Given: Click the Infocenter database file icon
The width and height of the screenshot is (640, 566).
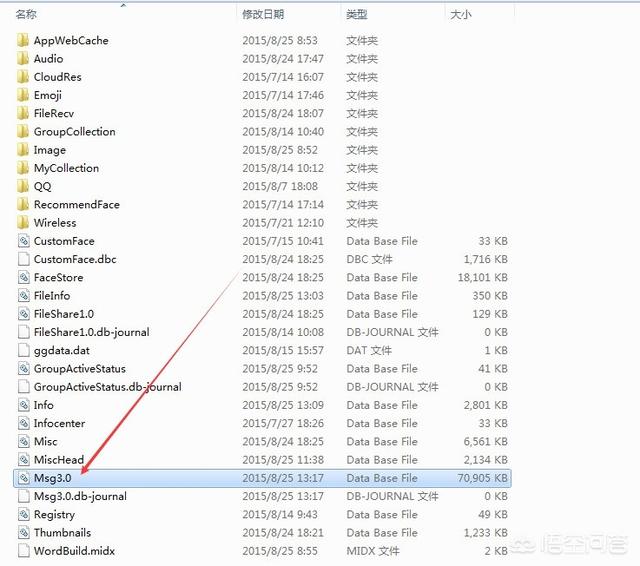Looking at the screenshot, I should 24,423.
